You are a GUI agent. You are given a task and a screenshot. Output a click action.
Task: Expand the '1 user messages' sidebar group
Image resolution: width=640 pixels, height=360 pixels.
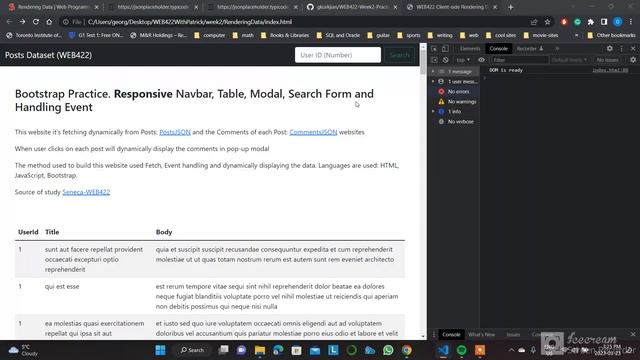433,82
